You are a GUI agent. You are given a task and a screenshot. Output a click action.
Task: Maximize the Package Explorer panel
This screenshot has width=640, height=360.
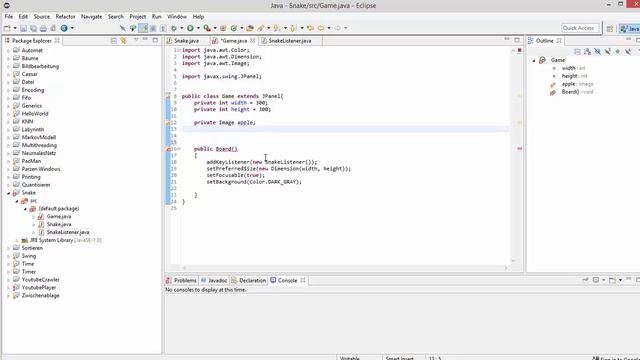[x=155, y=40]
